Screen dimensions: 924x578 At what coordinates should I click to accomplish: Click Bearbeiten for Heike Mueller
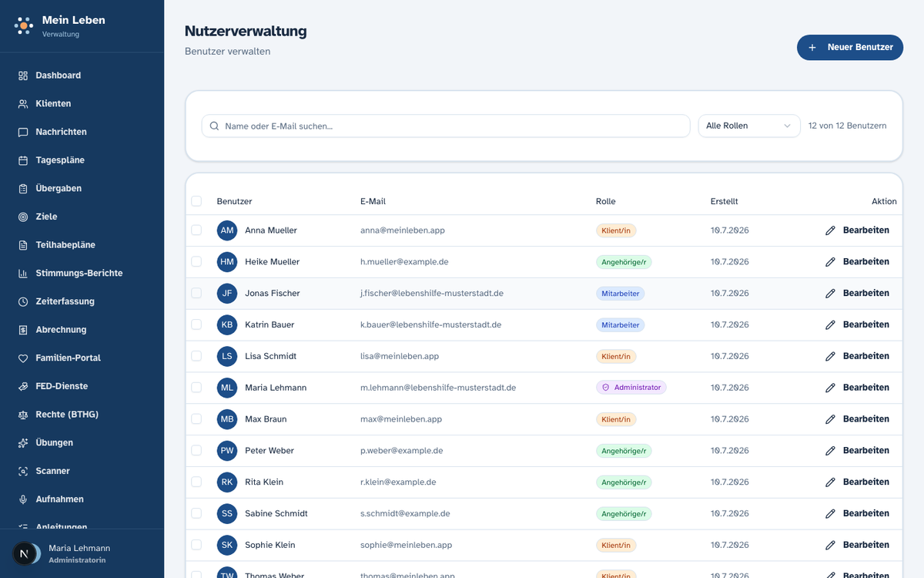pos(857,262)
